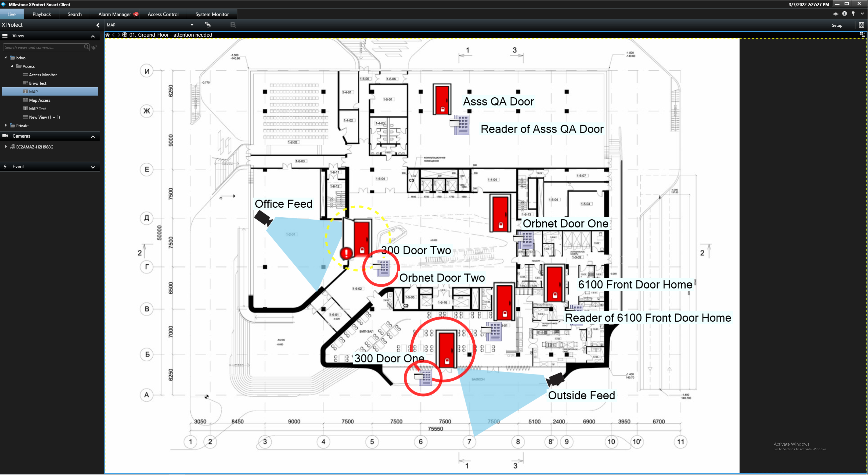
Task: Switch to the Access Control tab
Action: pyautogui.click(x=163, y=14)
